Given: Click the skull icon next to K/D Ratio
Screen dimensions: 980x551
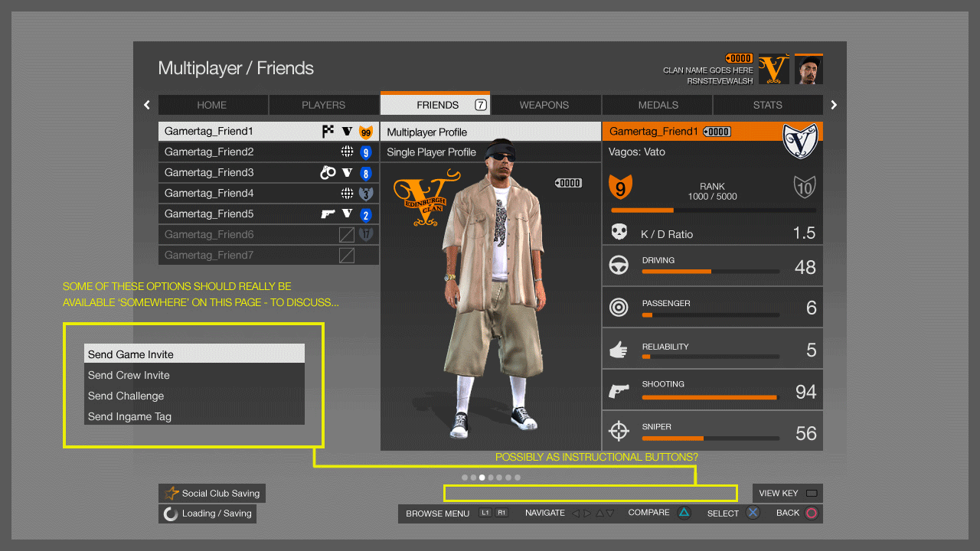Looking at the screenshot, I should pos(619,233).
